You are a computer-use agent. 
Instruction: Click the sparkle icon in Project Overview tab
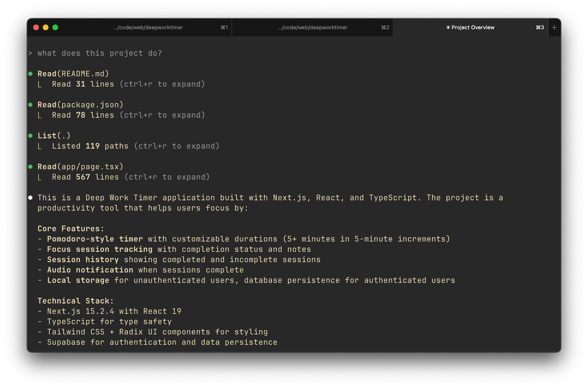click(x=448, y=28)
